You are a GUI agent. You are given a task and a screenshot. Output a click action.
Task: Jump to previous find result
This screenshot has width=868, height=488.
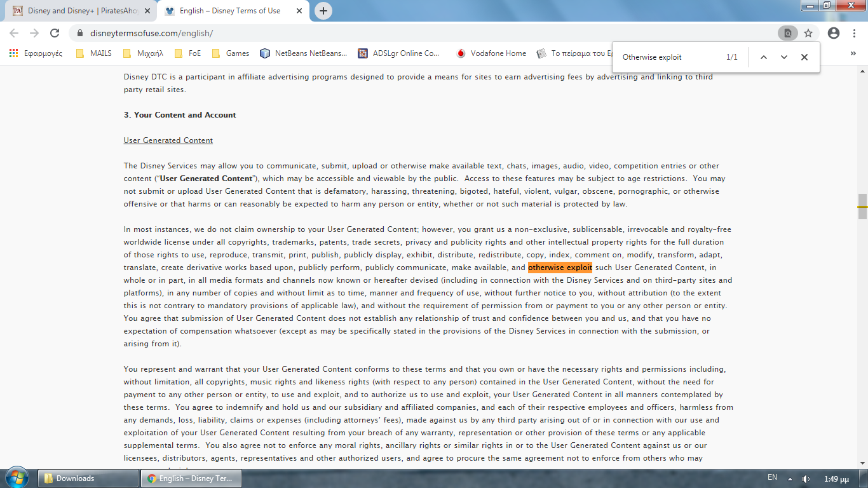764,57
